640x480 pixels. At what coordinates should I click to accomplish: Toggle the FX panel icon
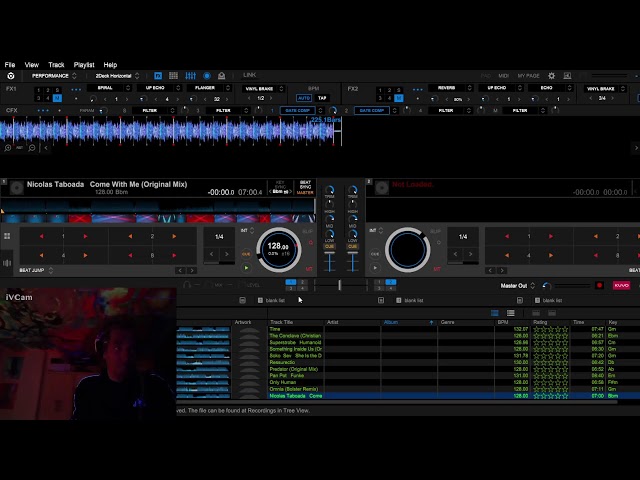point(158,76)
